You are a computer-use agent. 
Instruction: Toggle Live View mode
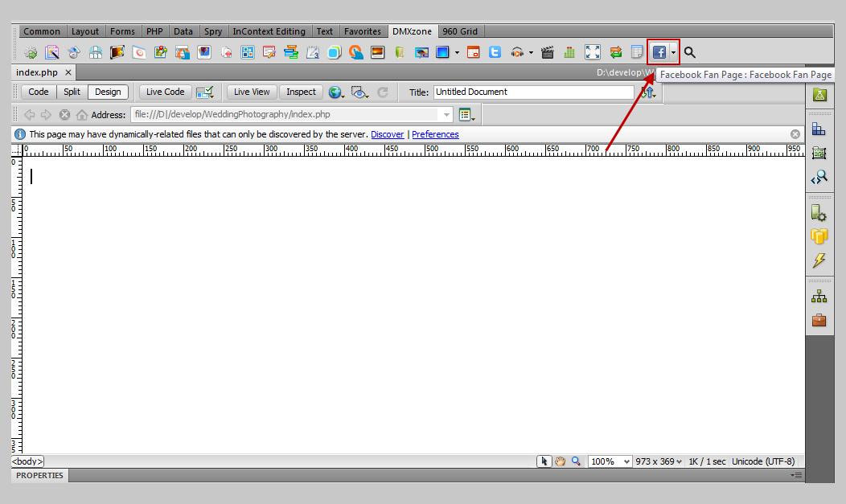click(x=252, y=92)
